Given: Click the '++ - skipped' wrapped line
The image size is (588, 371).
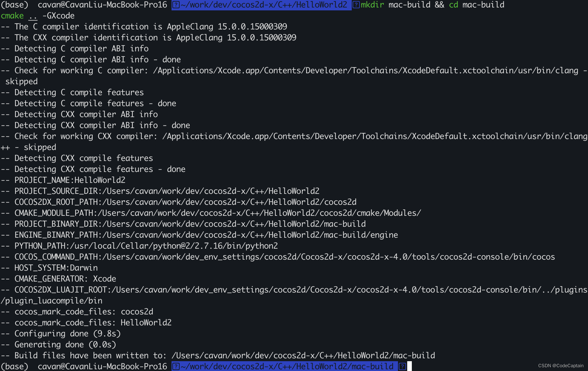Looking at the screenshot, I should pos(28,147).
